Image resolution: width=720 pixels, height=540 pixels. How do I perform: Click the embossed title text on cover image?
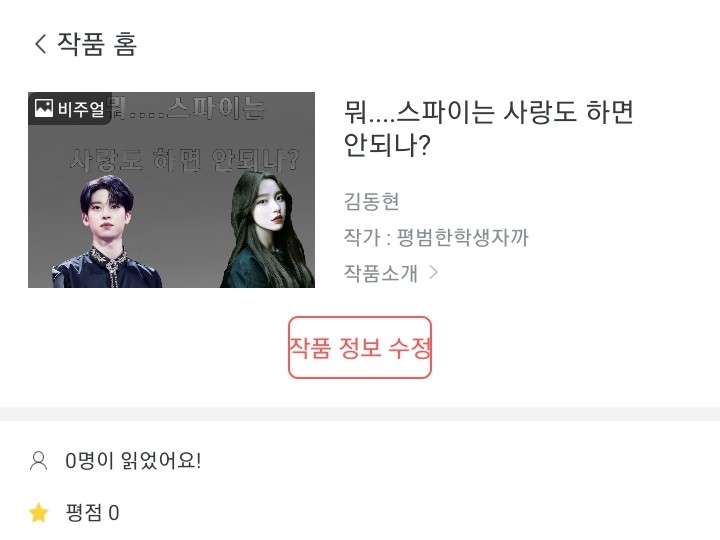tap(185, 135)
